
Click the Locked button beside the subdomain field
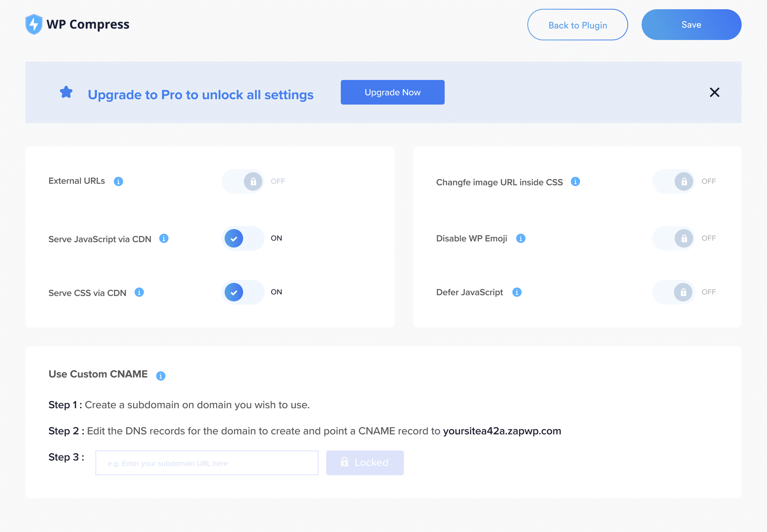(x=365, y=463)
